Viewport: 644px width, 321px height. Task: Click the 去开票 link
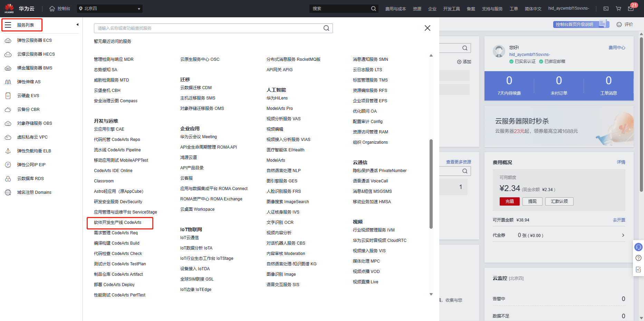tap(619, 220)
